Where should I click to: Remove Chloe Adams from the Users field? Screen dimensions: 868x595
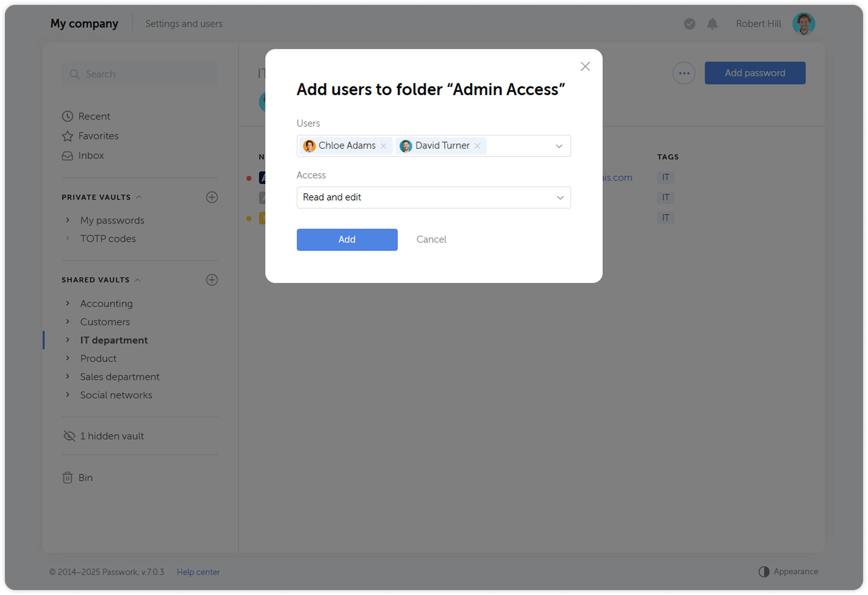384,145
